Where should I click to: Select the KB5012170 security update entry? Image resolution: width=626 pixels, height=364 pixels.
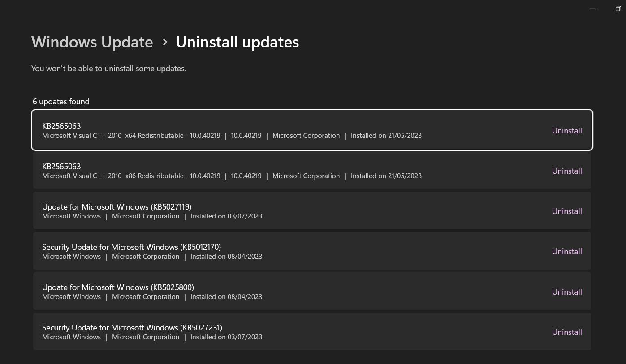click(x=269, y=251)
